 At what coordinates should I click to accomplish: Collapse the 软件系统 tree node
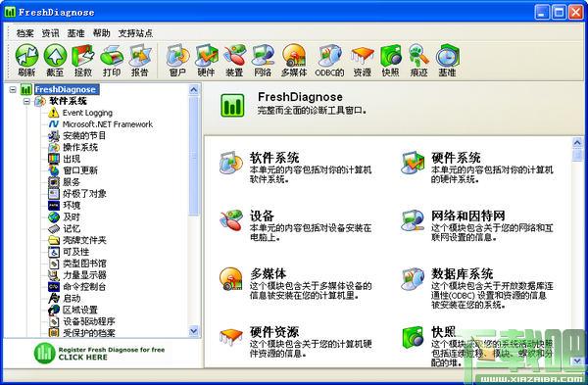[x=26, y=101]
